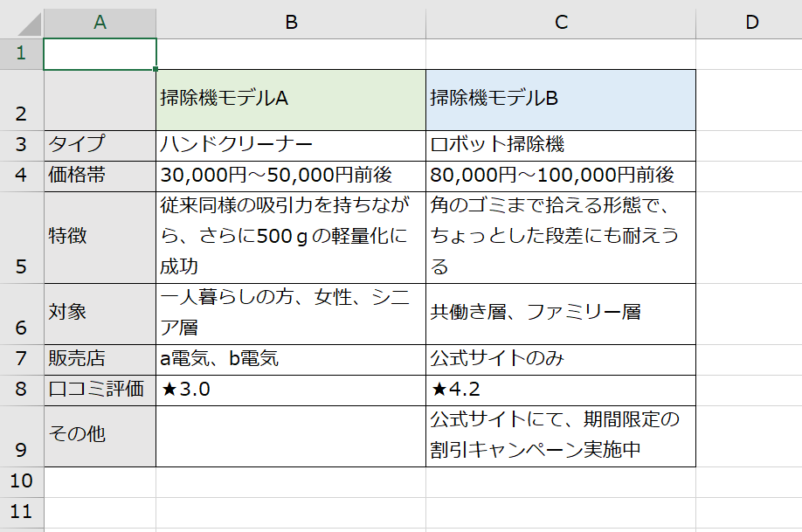This screenshot has width=802, height=532.
Task: Select row 8 header
Action: click(22, 390)
